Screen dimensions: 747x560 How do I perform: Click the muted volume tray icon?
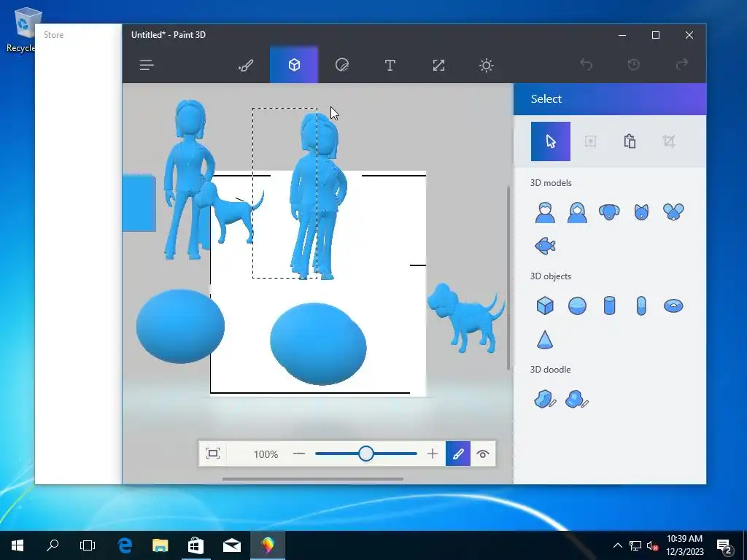coord(652,545)
